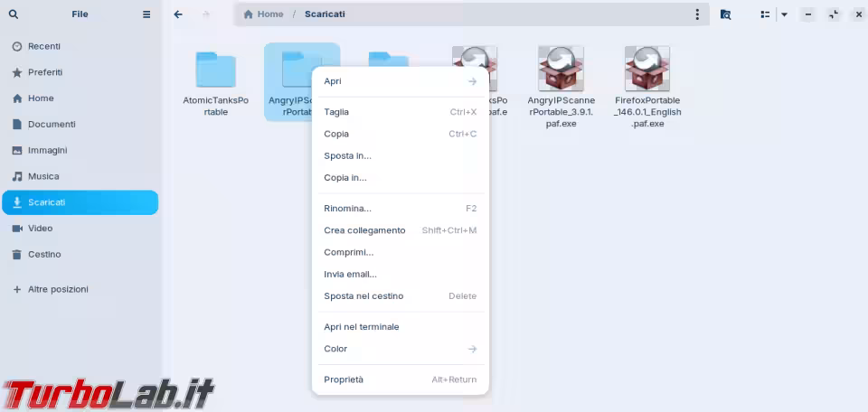The height and width of the screenshot is (412, 868).
Task: Toggle the list/grid view icon
Action: tap(765, 14)
